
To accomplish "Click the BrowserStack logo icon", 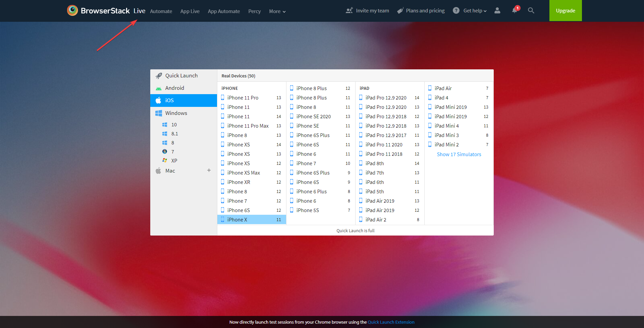I will [x=72, y=10].
